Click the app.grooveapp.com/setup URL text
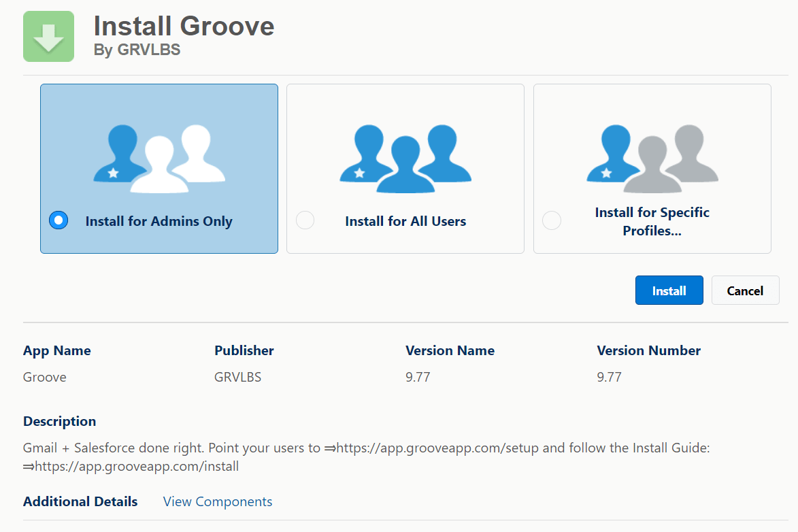This screenshot has width=798, height=532. click(437, 448)
